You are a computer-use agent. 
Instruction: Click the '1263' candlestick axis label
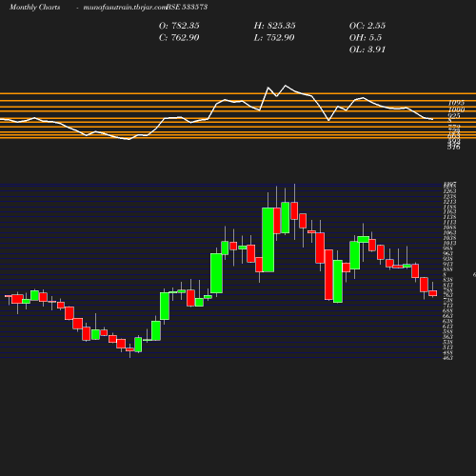click(x=449, y=191)
